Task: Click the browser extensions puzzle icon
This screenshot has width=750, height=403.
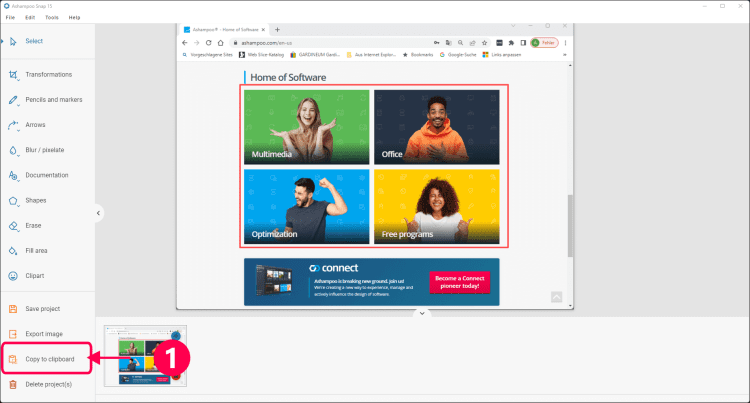Action: click(511, 43)
